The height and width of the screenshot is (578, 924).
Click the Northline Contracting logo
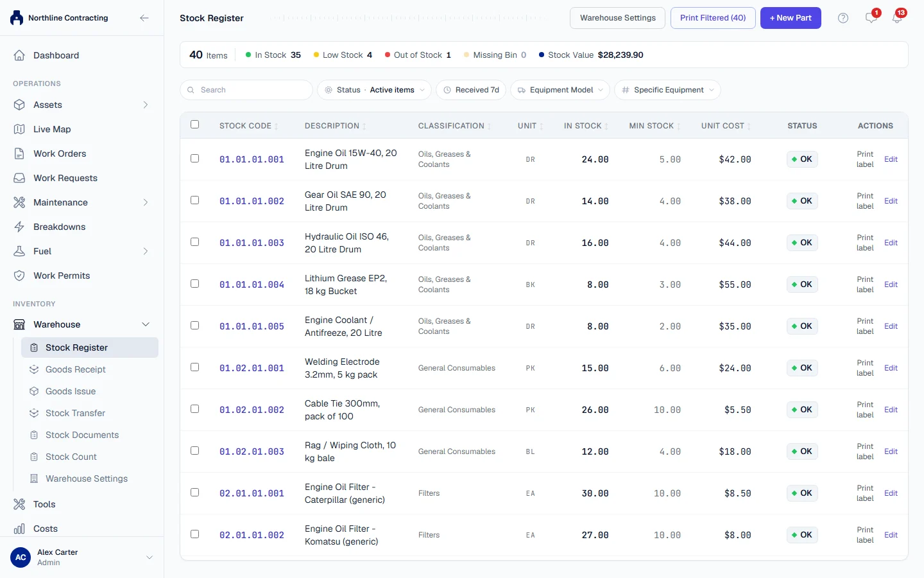17,18
